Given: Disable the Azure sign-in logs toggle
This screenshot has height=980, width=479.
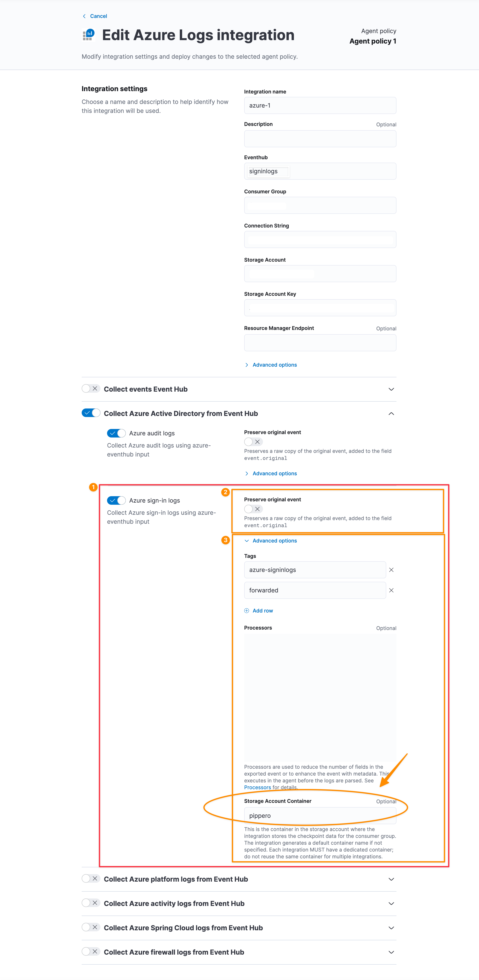Looking at the screenshot, I should pyautogui.click(x=116, y=500).
